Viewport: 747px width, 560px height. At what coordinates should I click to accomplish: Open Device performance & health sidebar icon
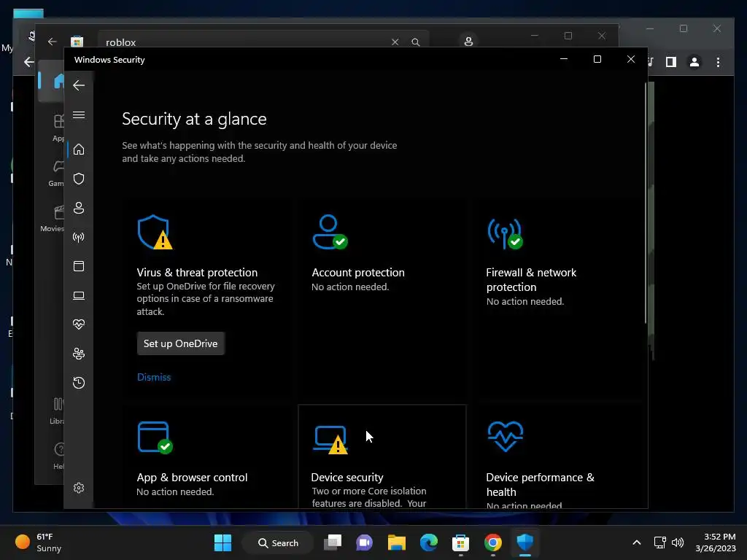pos(79,324)
